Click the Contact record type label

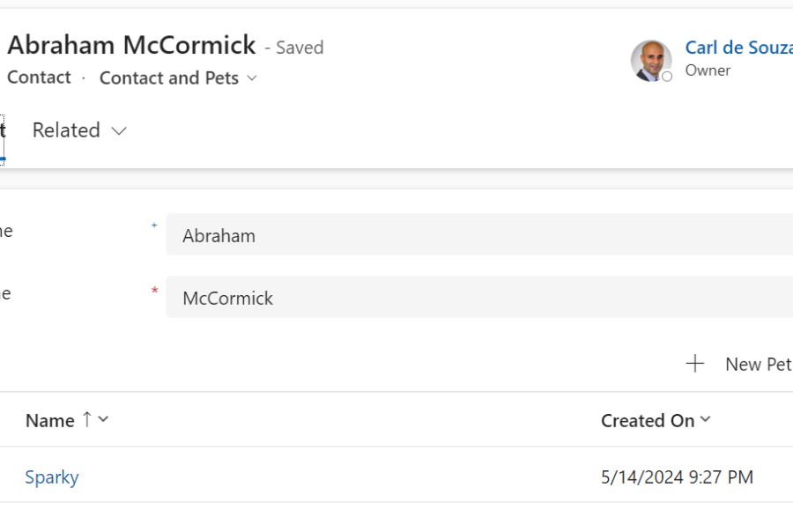39,78
